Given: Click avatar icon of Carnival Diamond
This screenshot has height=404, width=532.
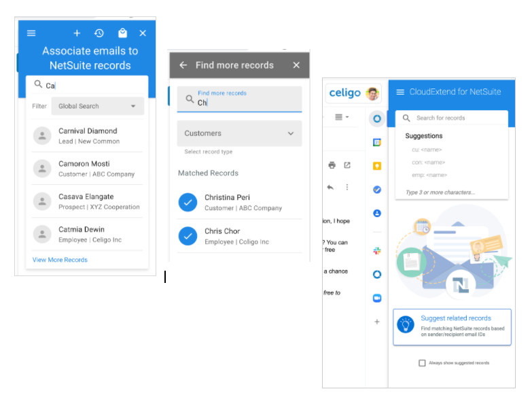Looking at the screenshot, I should (x=42, y=136).
